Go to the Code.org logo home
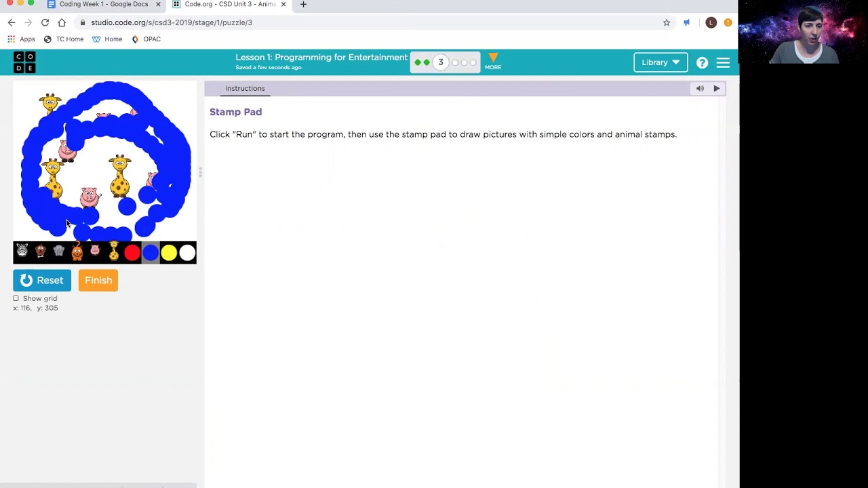The width and height of the screenshot is (868, 488). click(24, 62)
